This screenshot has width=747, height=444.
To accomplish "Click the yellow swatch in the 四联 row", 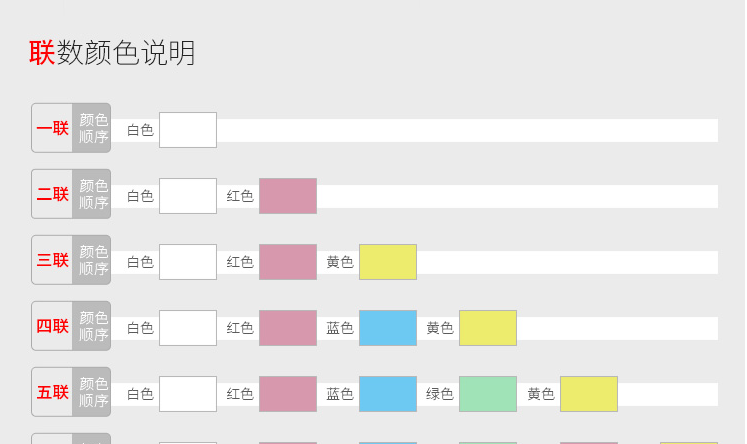I will coord(488,328).
